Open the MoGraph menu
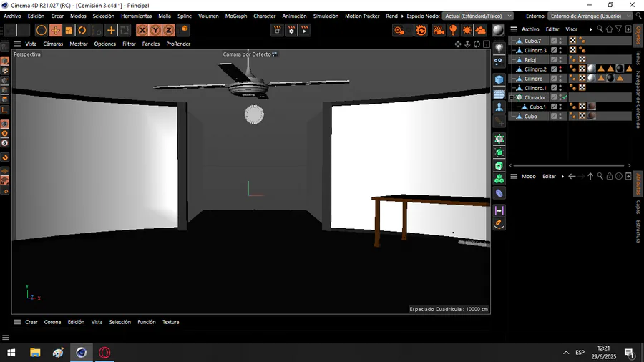644x362 pixels. pos(236,16)
